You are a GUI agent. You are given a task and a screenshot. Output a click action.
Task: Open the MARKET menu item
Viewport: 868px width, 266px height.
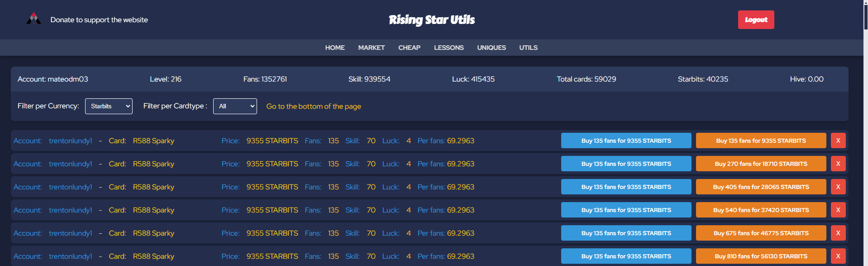click(371, 48)
